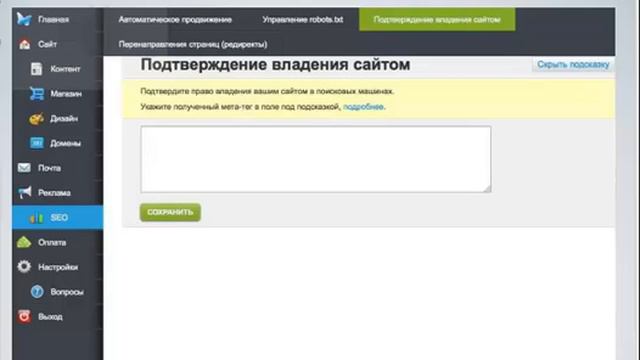Select Контент in the sidebar
Viewport: 640px width, 360px height.
65,69
